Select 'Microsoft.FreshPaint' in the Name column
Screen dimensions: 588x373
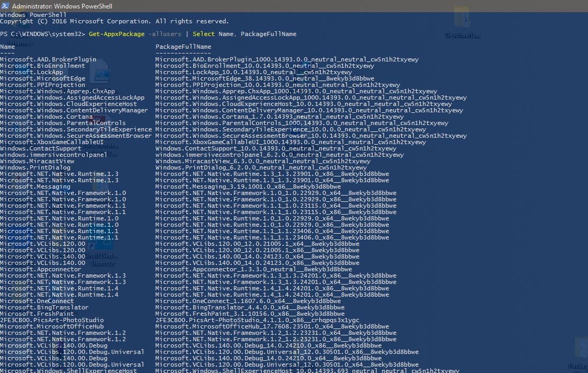(x=37, y=314)
